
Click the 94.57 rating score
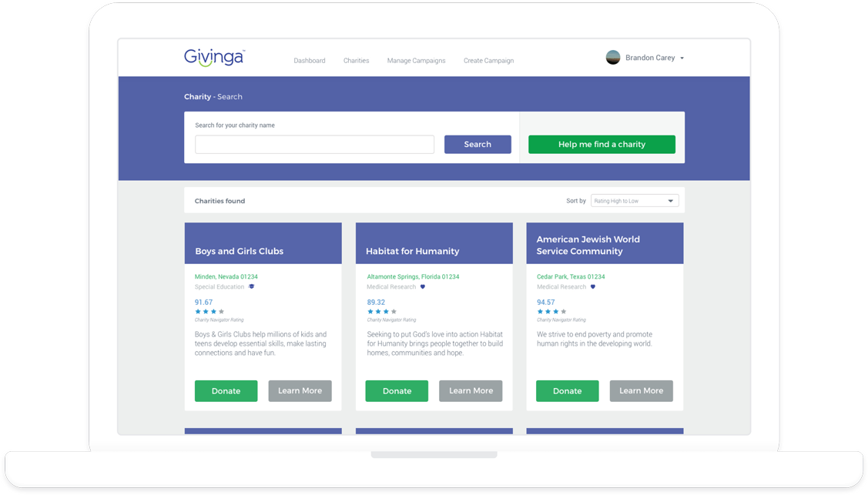point(546,302)
